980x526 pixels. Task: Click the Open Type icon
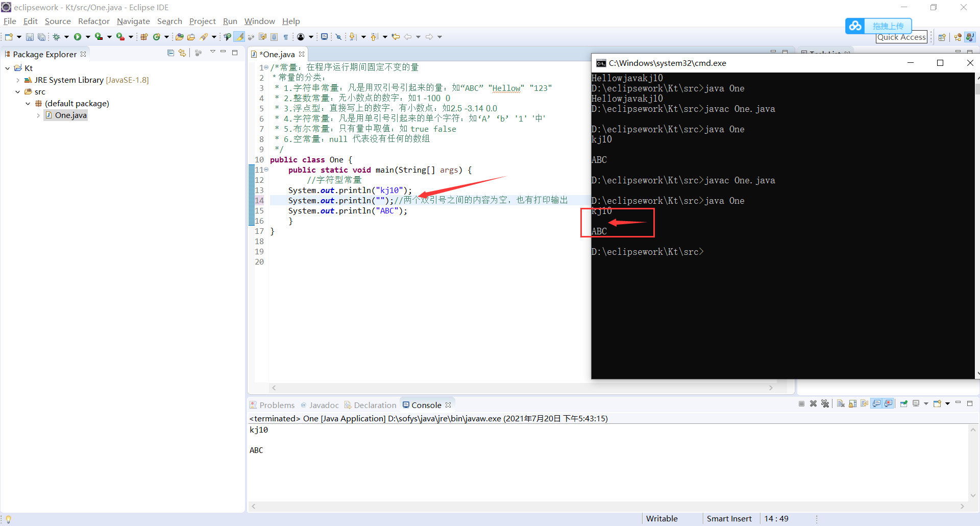point(179,37)
